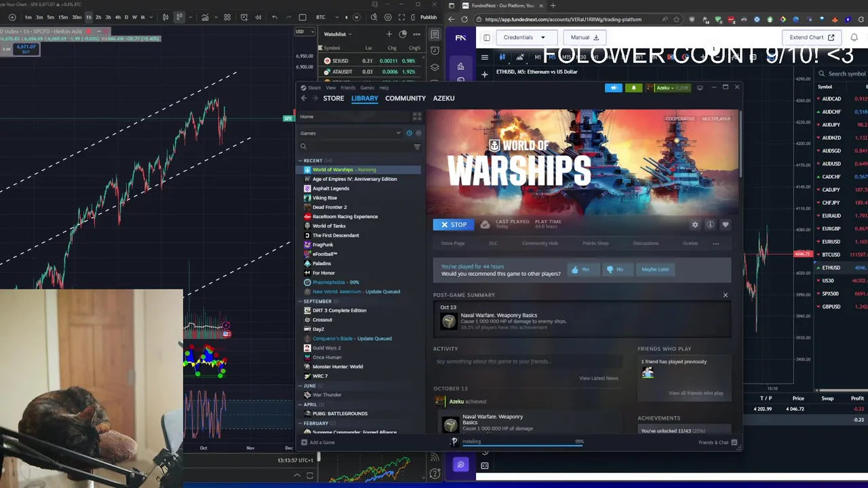Expand the Games filter dropdown in the Steam library

click(x=398, y=133)
